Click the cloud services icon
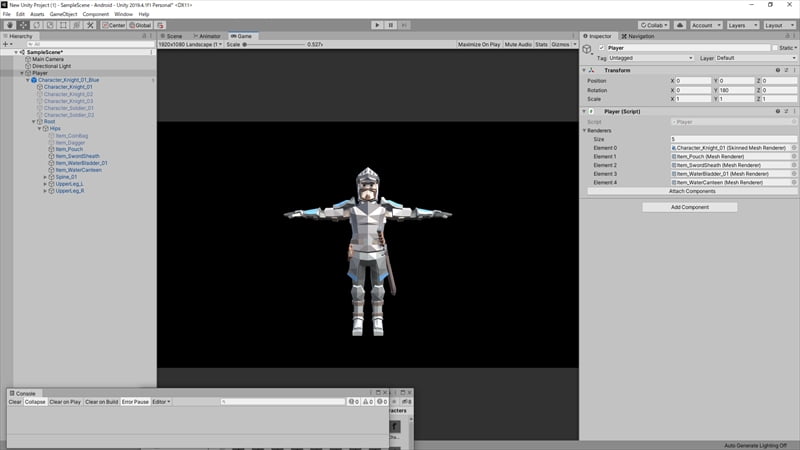This screenshot has height=450, width=800. (680, 25)
